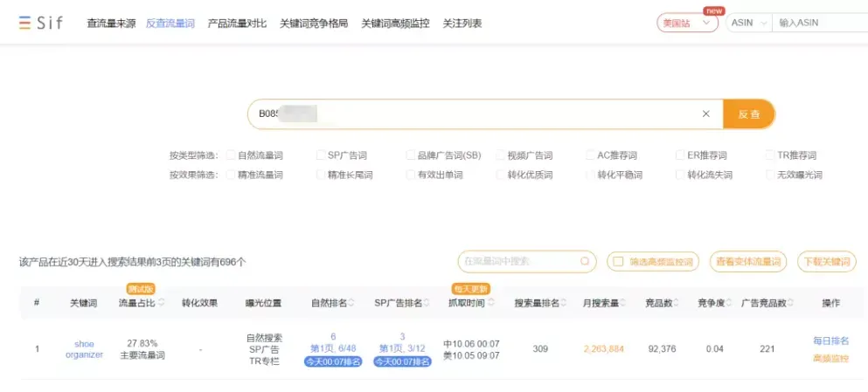Sort by 流量占比 column arrows

click(x=161, y=302)
